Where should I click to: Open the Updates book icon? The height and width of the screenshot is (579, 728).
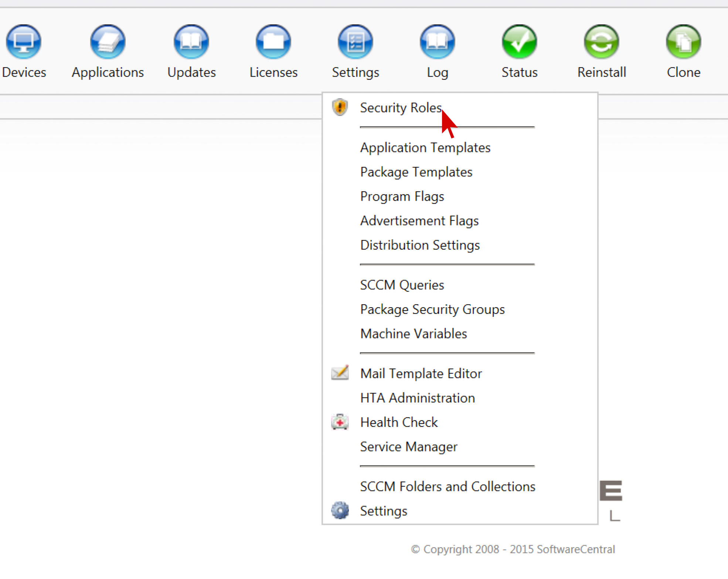191,42
